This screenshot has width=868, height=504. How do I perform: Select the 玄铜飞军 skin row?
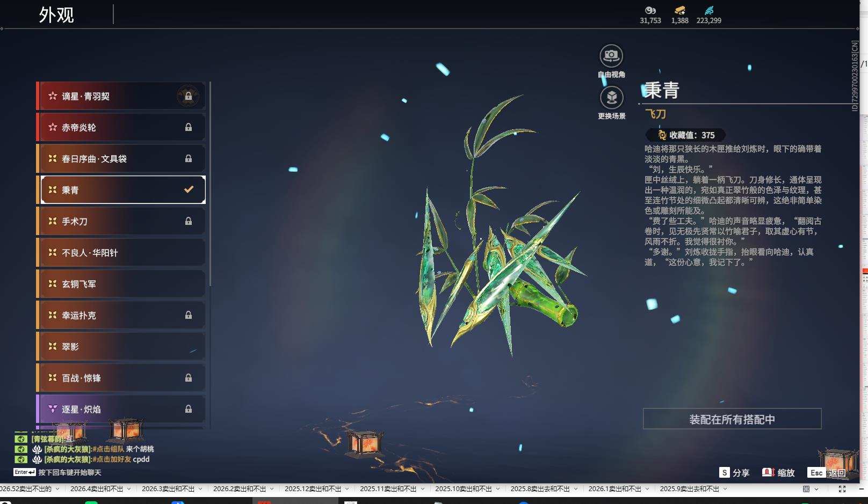coord(121,284)
